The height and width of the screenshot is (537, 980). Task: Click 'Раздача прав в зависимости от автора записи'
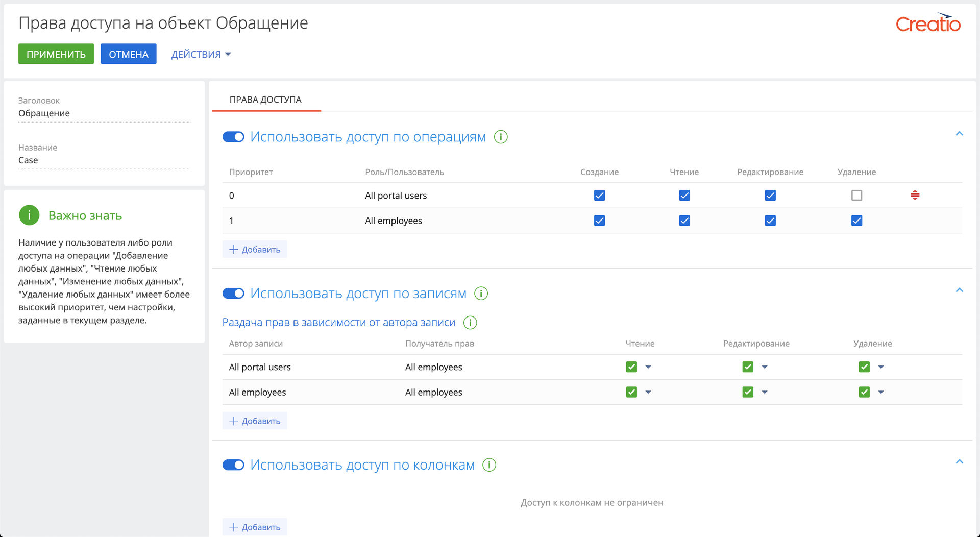click(339, 323)
